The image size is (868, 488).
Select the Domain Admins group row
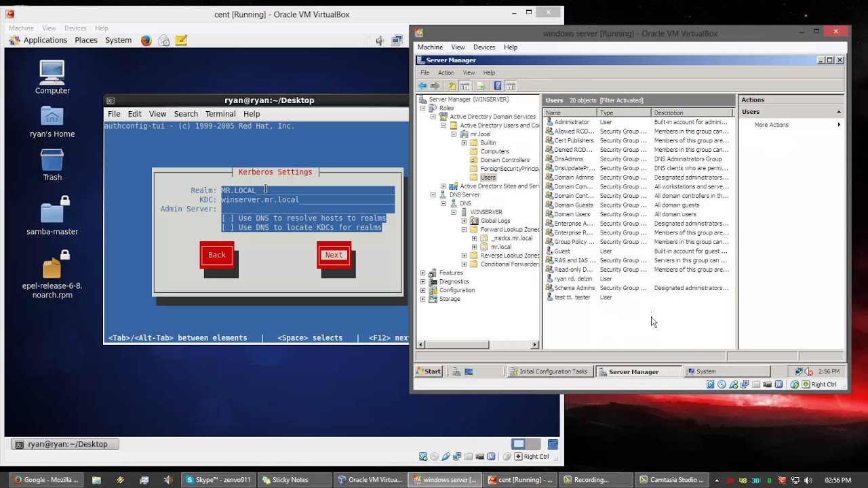(x=638, y=178)
